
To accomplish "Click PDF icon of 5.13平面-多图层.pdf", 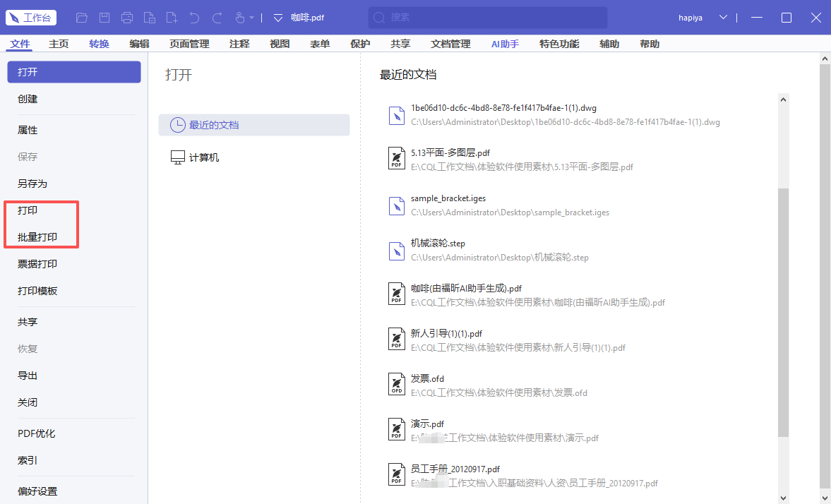I will 396,158.
